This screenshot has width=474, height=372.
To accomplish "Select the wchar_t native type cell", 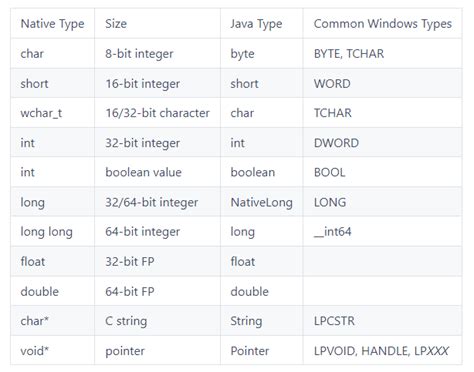I will [52, 113].
